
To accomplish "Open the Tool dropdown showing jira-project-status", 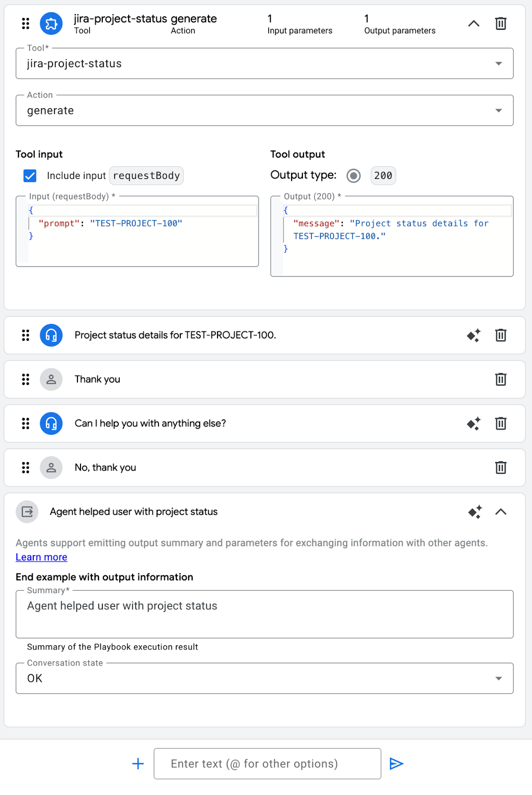I will tap(264, 64).
